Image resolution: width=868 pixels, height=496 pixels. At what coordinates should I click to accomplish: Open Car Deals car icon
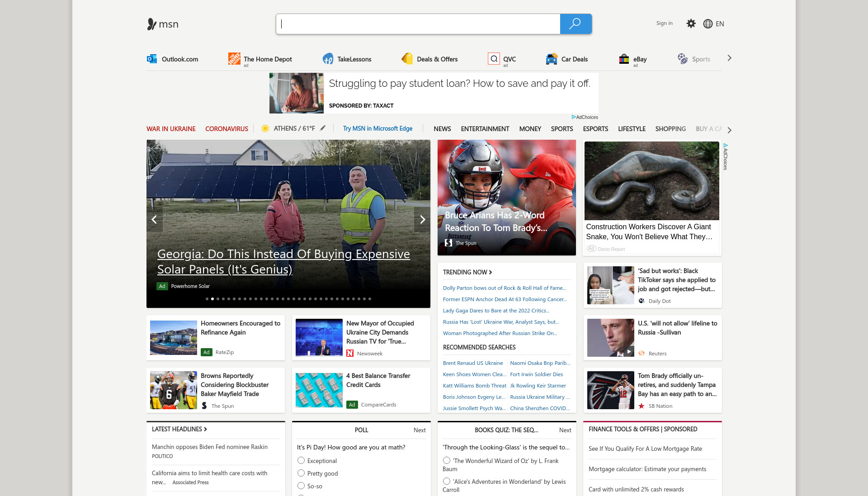(552, 59)
